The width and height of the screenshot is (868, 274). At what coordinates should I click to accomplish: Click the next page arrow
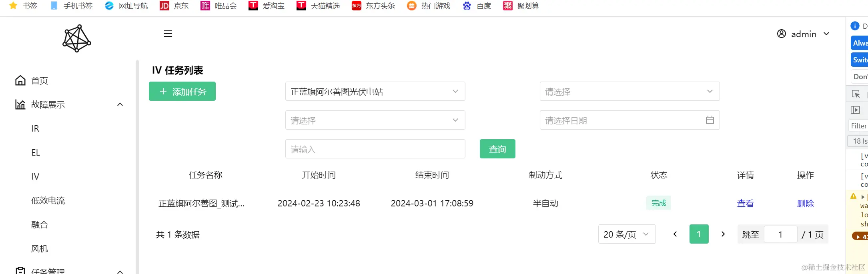pos(723,234)
